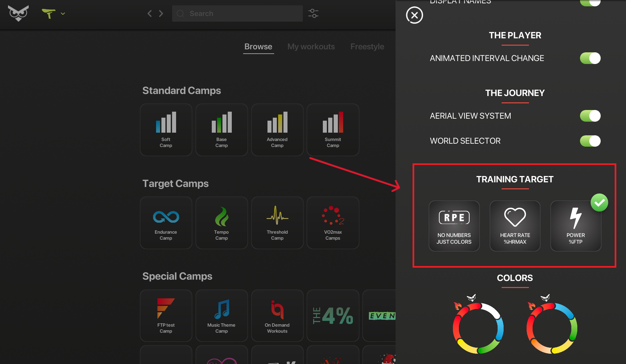Toggle Aerial View System switch
The width and height of the screenshot is (626, 364).
point(590,116)
